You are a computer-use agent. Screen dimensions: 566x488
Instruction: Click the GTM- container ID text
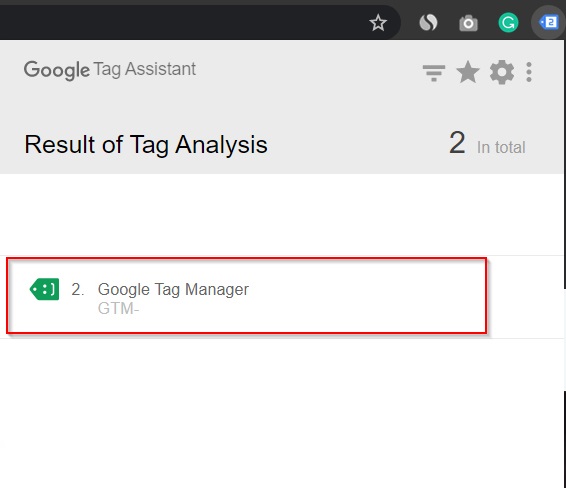(x=118, y=309)
